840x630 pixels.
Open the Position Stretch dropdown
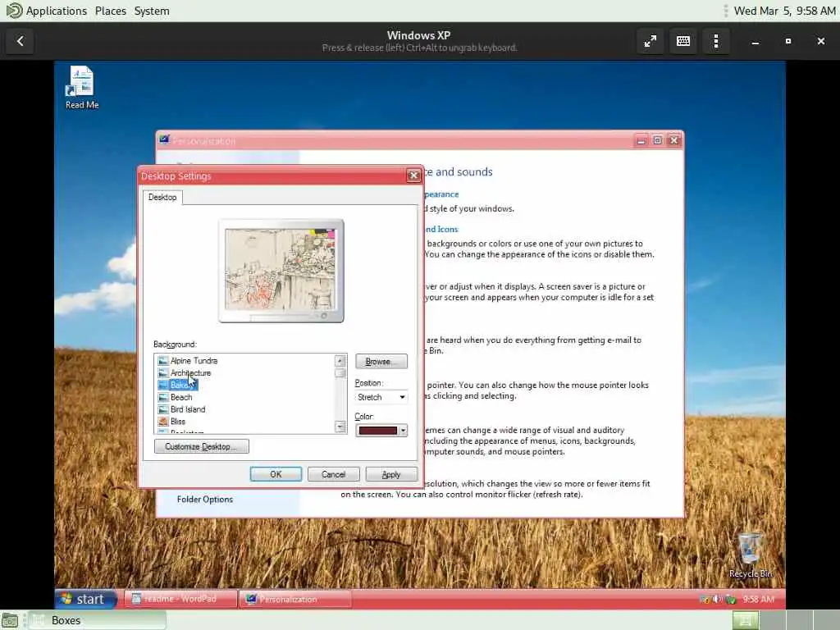click(381, 397)
